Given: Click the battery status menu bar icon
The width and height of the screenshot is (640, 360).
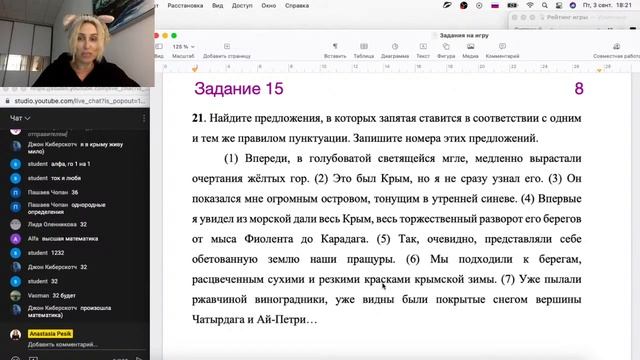Looking at the screenshot, I should tap(512, 5).
